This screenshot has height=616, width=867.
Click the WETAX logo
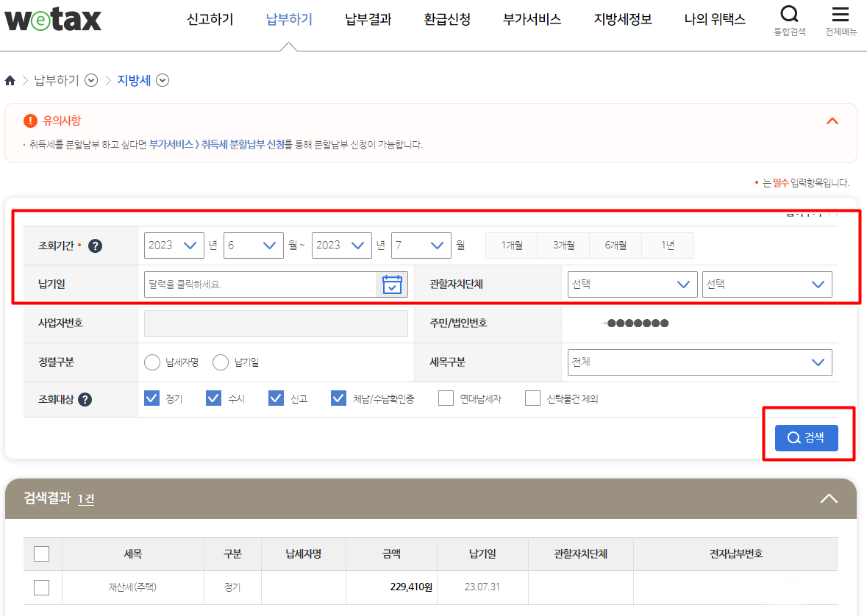[51, 20]
